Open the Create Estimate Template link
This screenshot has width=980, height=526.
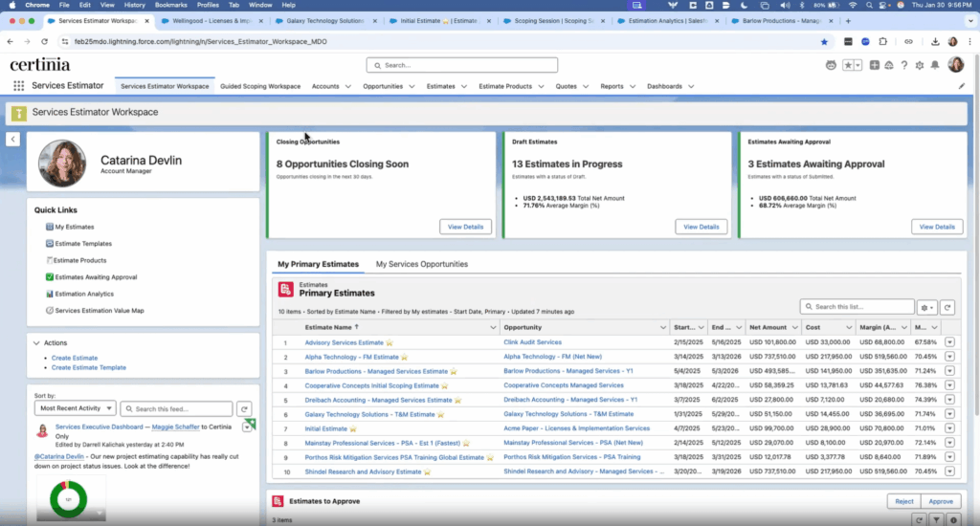[x=89, y=367]
